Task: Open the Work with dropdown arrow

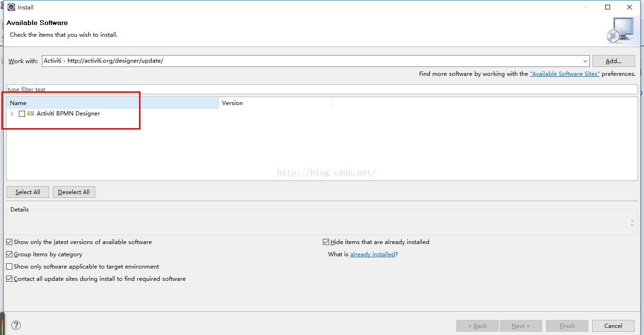Action: (x=585, y=61)
